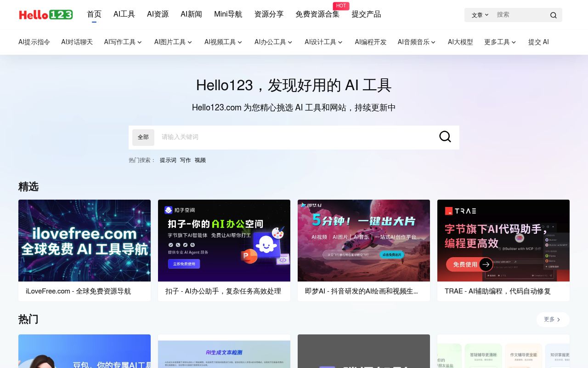Open the 提交产品 nav item
The height and width of the screenshot is (368, 588).
click(366, 14)
